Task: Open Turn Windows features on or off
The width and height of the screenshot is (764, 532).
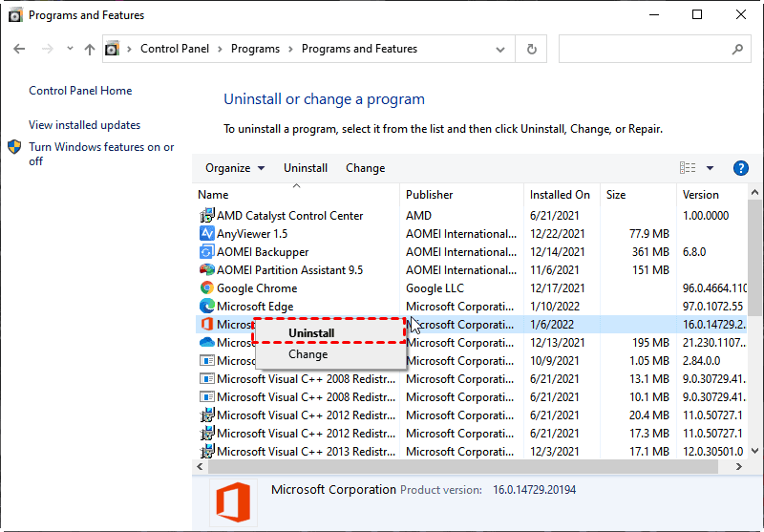Action: point(101,154)
